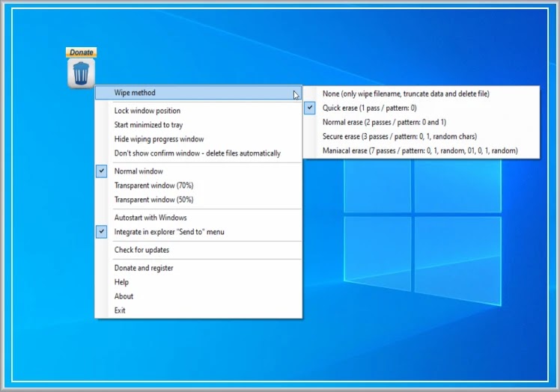Open the Help menu entry
Screen dimensions: 560x392
(198, 282)
